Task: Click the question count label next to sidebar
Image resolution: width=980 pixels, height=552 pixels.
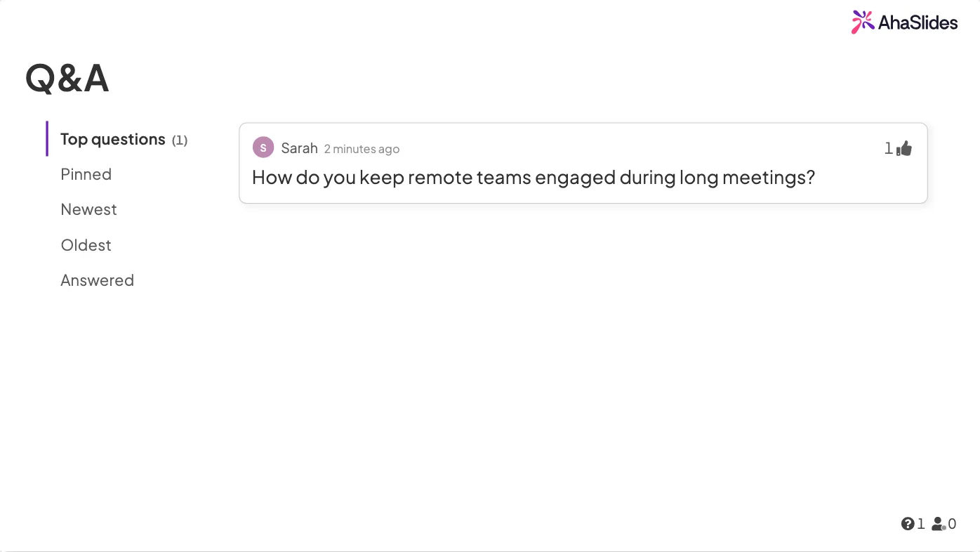Action: pos(180,140)
